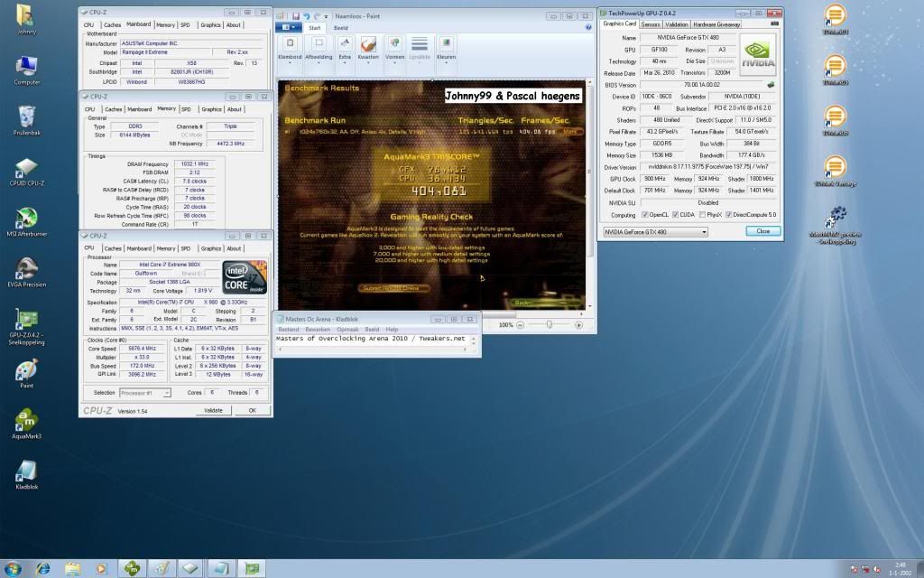Viewport: 924px width, 578px height.
Task: Click Validate button in CPU-Z
Action: click(213, 411)
